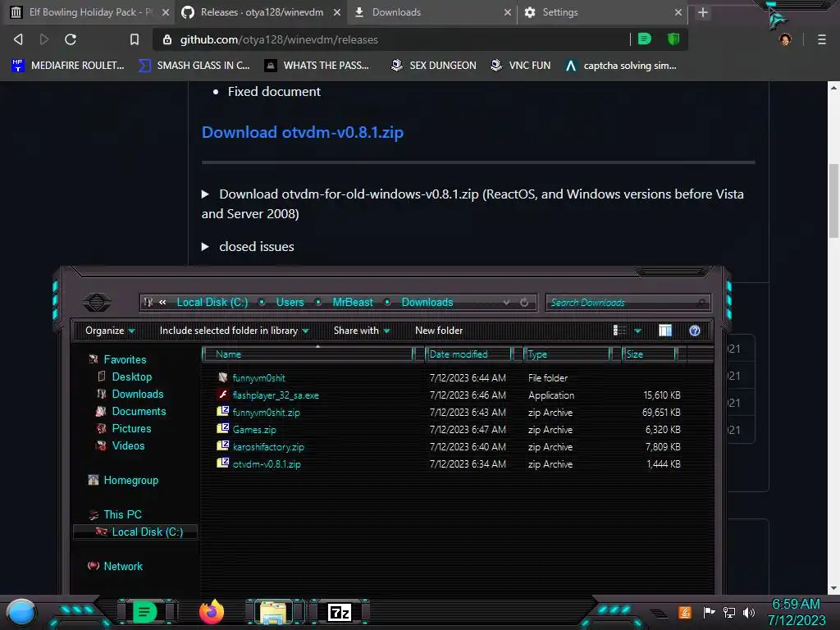840x630 pixels.
Task: Click the lock icon beside github.com
Action: 167,39
